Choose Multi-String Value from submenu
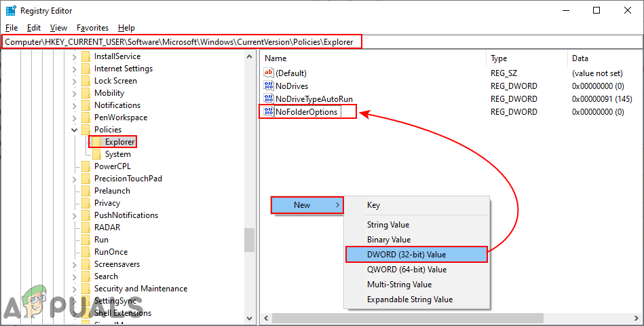The image size is (644, 326). coord(417,284)
